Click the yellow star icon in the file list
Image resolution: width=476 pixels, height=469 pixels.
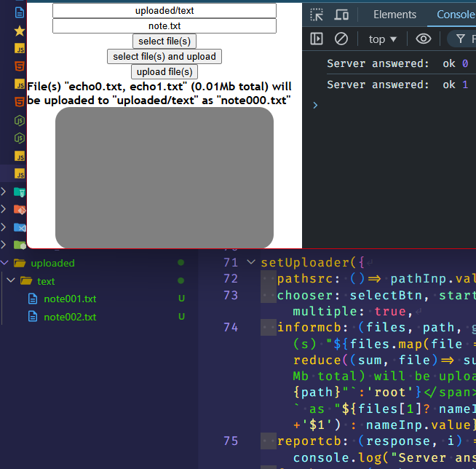point(20,31)
